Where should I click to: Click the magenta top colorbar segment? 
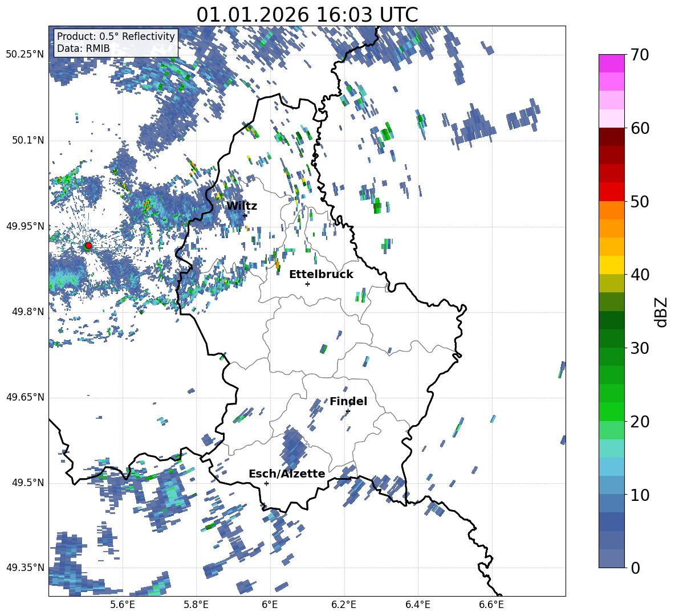(611, 63)
